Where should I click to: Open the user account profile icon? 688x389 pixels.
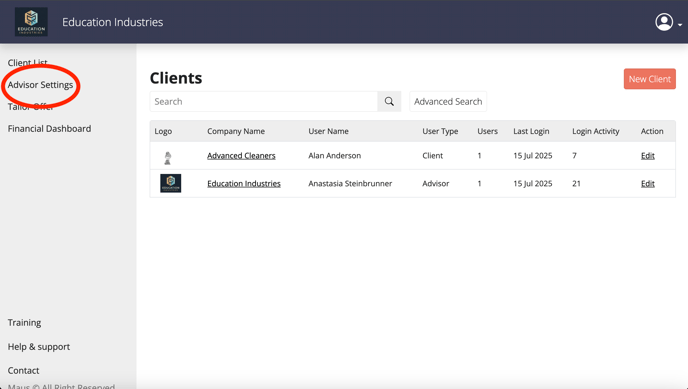664,22
